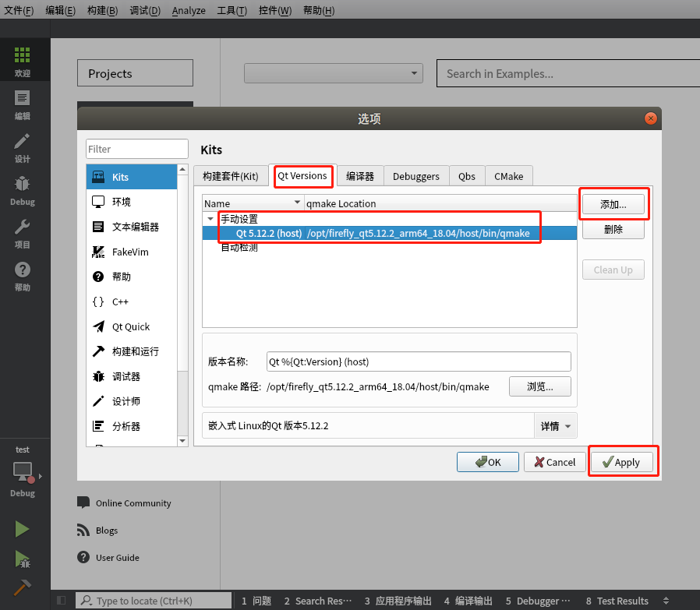
Task: Open the 欢迎 (Welcome) mode icon
Action: coord(23,61)
